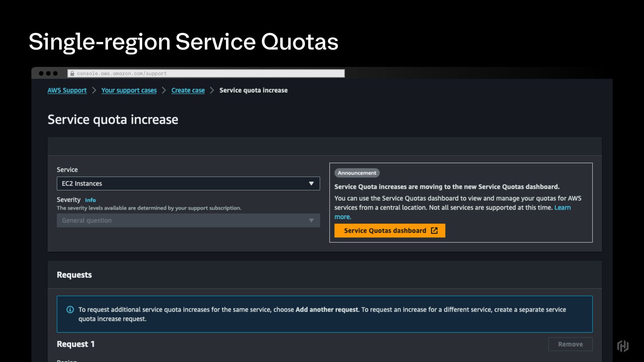
Task: Click the Service quota increase page heading
Action: pos(113,120)
